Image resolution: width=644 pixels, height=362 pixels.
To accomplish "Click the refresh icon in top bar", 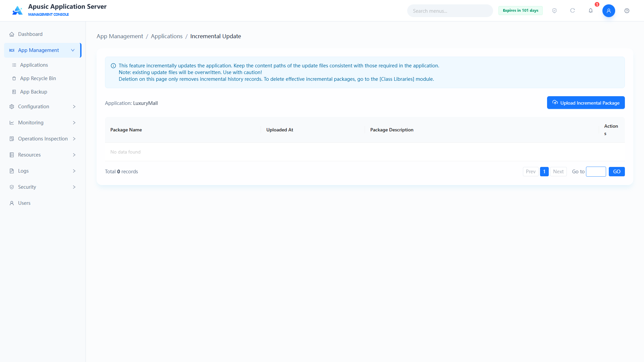I will (x=573, y=11).
